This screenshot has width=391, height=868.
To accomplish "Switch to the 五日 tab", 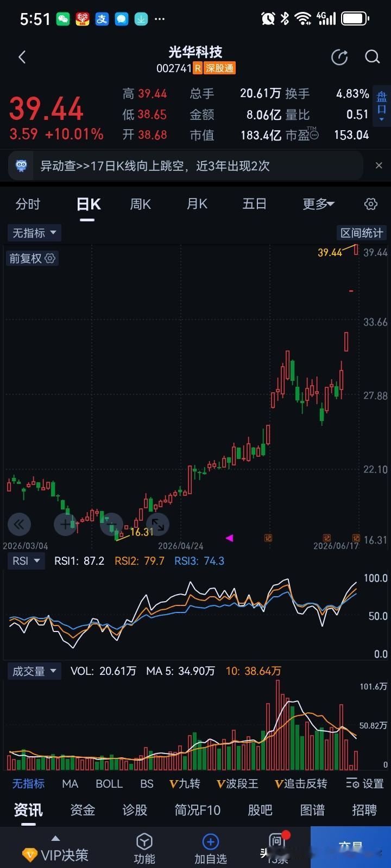I will tap(254, 204).
